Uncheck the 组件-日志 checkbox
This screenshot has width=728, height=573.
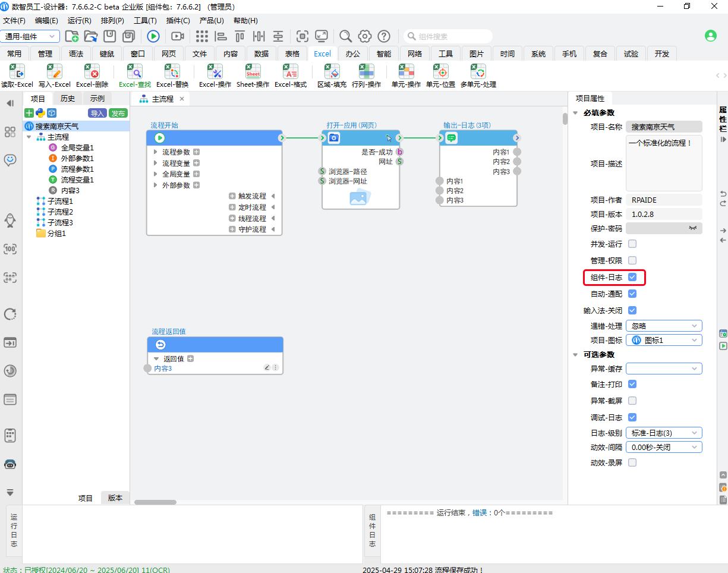click(x=632, y=277)
